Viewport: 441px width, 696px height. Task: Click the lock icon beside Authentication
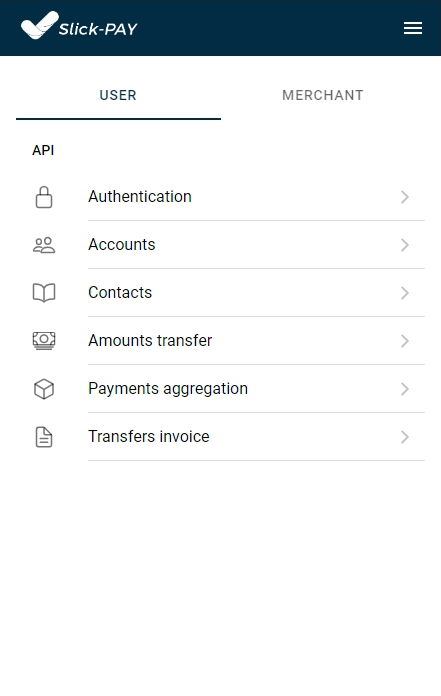click(44, 197)
